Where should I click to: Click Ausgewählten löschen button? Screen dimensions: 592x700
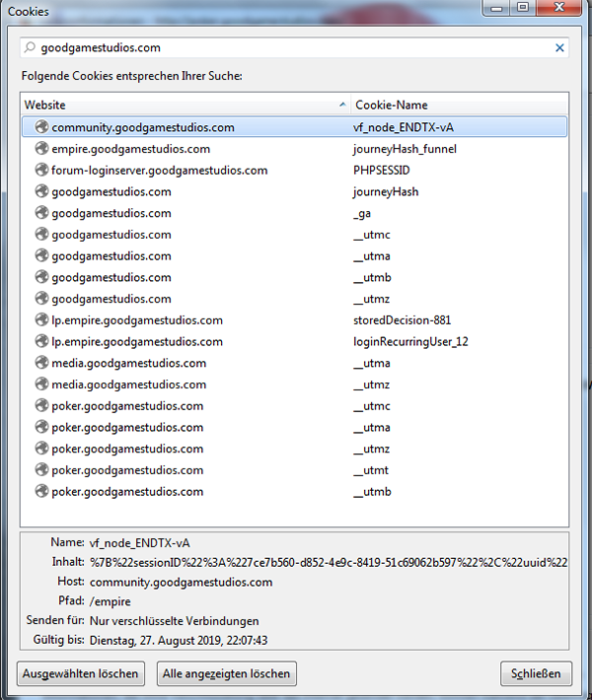(81, 673)
